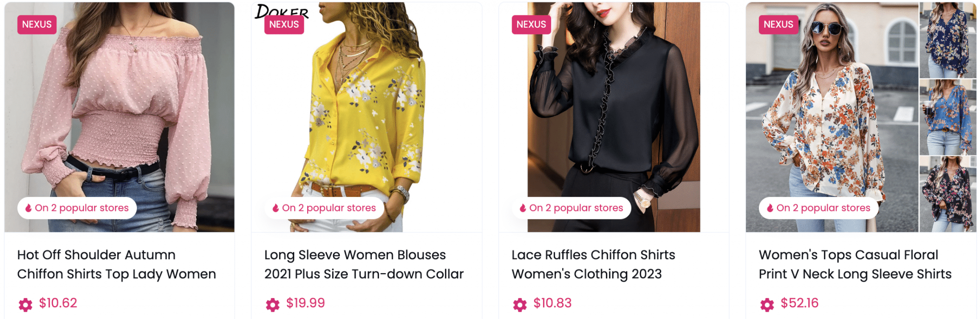Click flame icon on floral top card

point(770,208)
